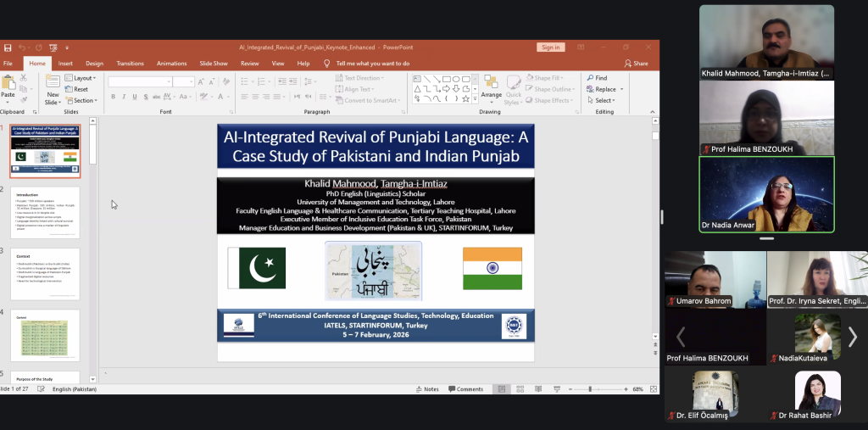Expand the Arrange dropdown

(491, 89)
